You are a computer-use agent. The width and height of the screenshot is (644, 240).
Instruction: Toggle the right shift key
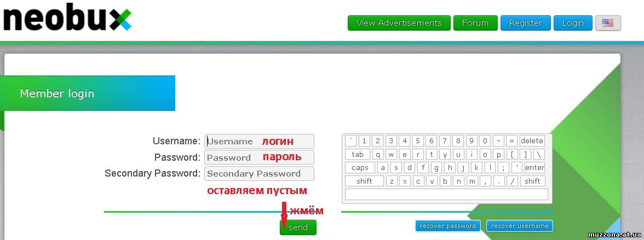533,182
